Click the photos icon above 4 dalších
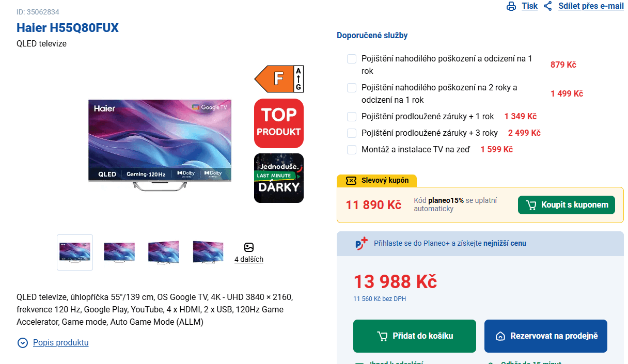 tap(249, 248)
